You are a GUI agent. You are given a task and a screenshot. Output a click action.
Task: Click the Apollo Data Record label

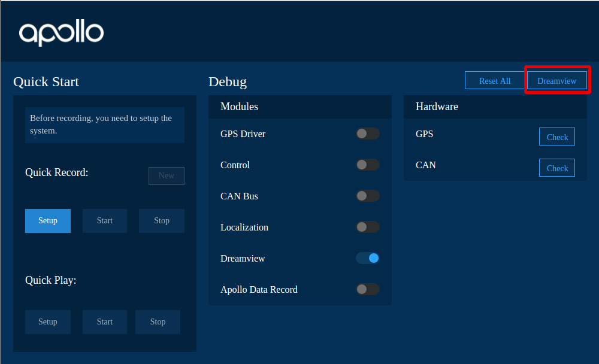tap(259, 290)
